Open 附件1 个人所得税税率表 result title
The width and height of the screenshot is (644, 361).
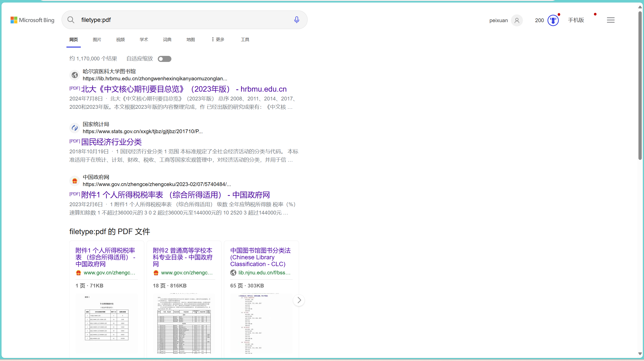tap(175, 195)
